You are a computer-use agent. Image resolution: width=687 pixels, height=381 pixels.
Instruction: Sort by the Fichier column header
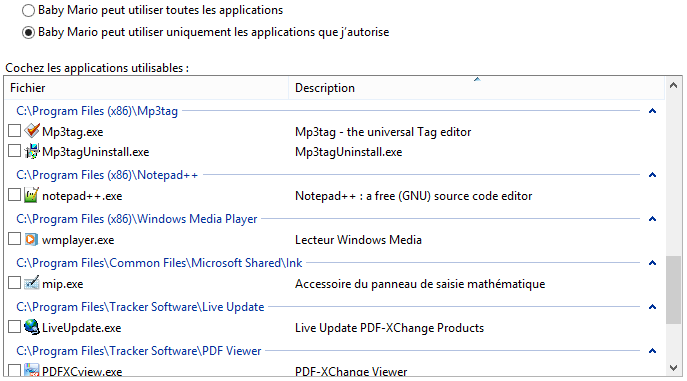[x=146, y=88]
